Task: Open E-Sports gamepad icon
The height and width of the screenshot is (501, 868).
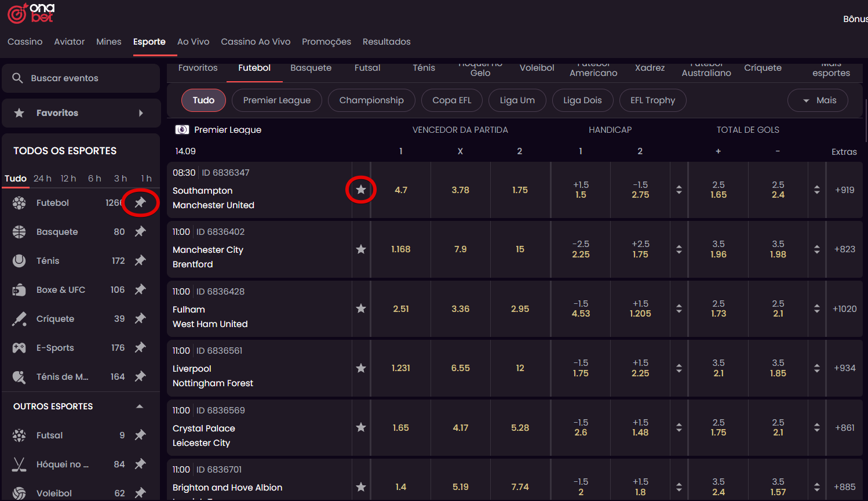Action: [19, 348]
